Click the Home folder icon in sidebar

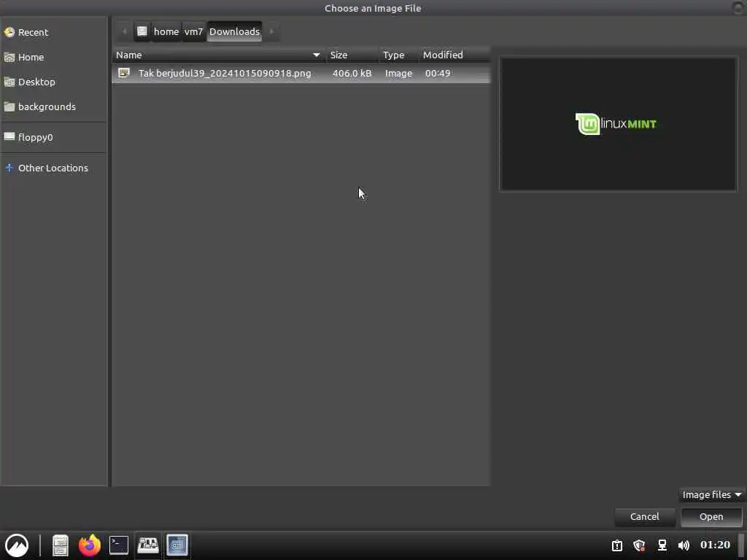click(x=9, y=57)
